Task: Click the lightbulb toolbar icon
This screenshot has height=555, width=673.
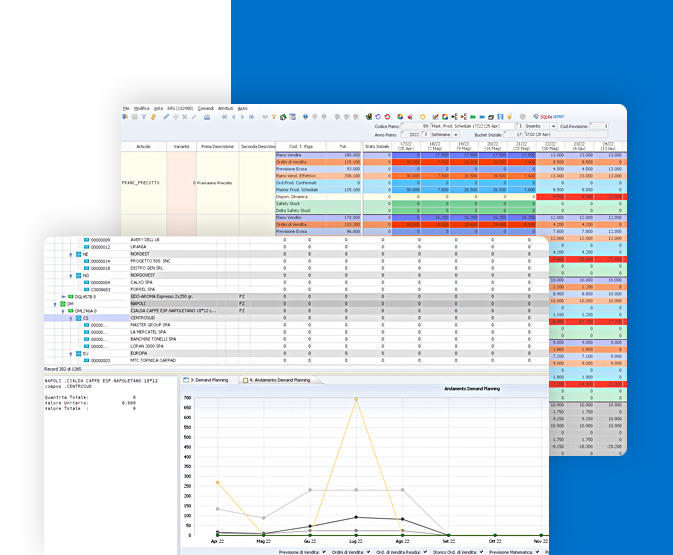Action: tap(509, 117)
